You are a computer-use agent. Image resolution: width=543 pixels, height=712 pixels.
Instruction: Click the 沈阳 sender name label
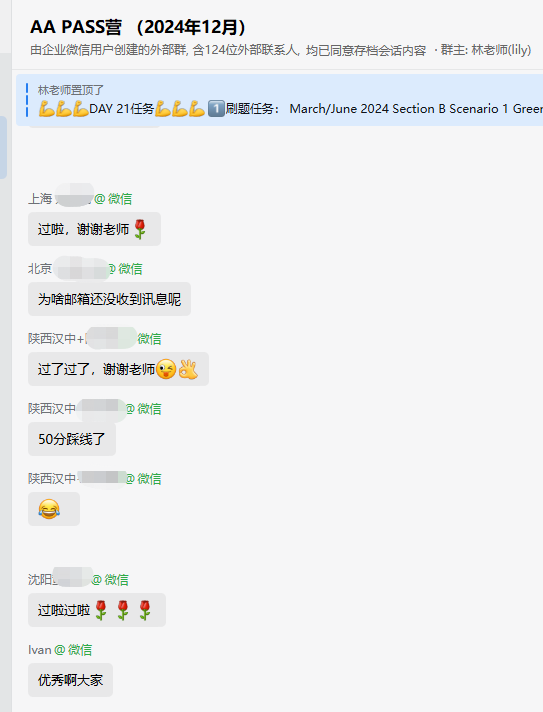point(78,579)
